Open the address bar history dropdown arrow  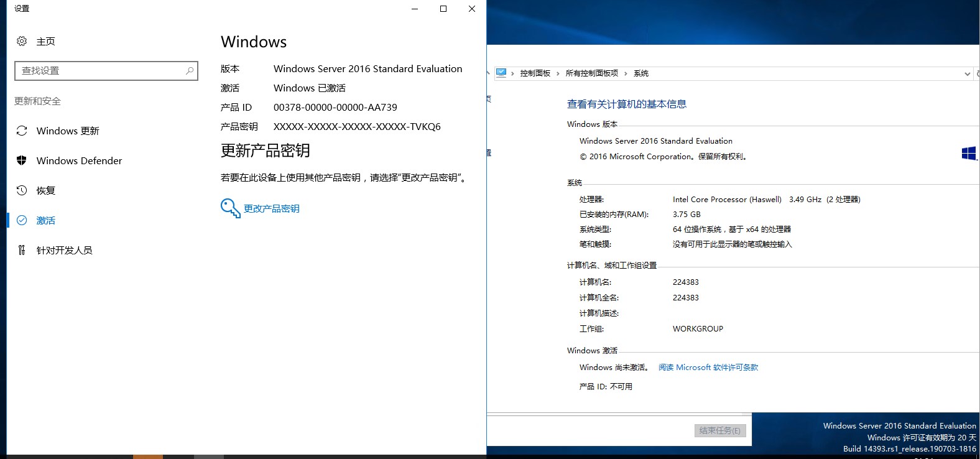[x=967, y=73]
